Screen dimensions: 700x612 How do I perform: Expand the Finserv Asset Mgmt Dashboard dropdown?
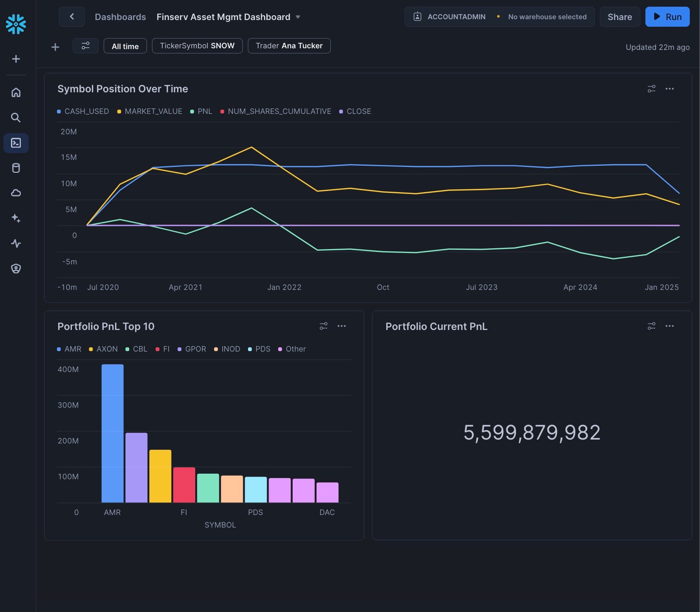pyautogui.click(x=298, y=17)
